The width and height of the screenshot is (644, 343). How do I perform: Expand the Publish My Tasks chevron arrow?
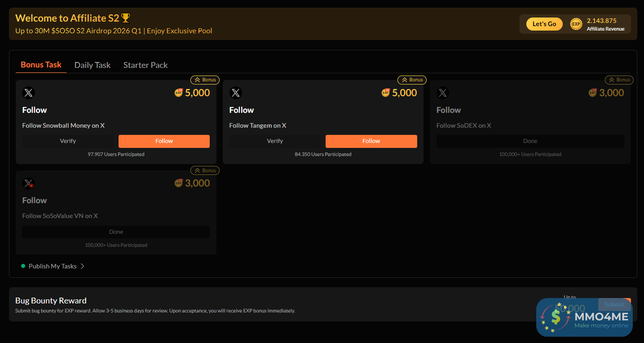pyautogui.click(x=82, y=266)
